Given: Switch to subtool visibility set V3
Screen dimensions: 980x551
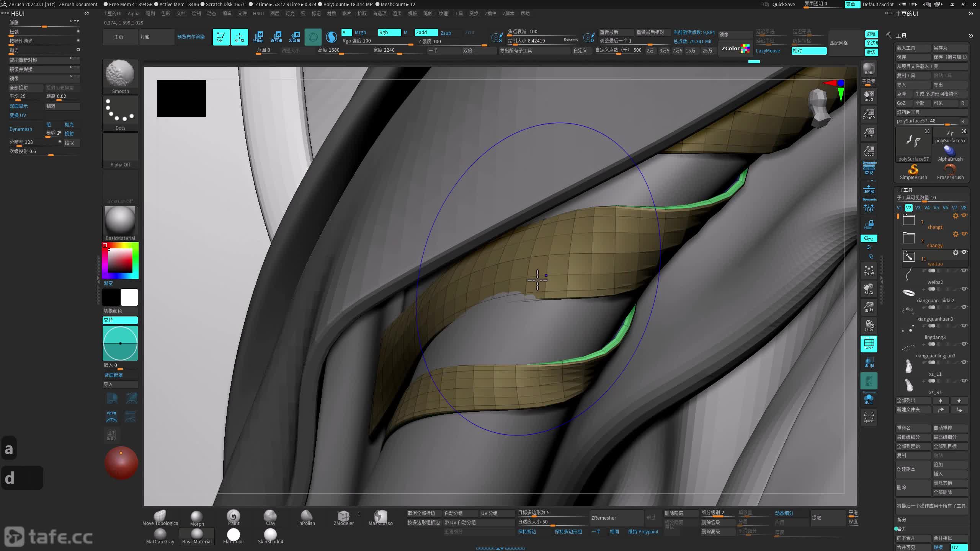Looking at the screenshot, I should tap(918, 208).
